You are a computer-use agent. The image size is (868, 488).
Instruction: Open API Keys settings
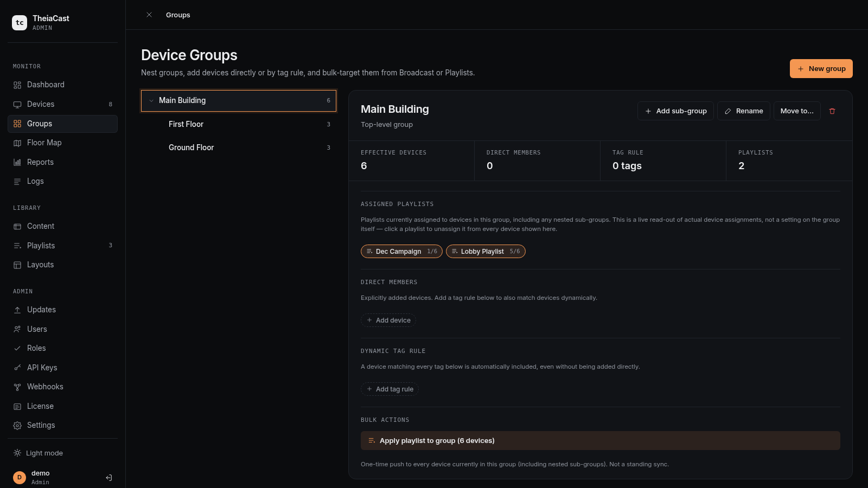tap(62, 368)
